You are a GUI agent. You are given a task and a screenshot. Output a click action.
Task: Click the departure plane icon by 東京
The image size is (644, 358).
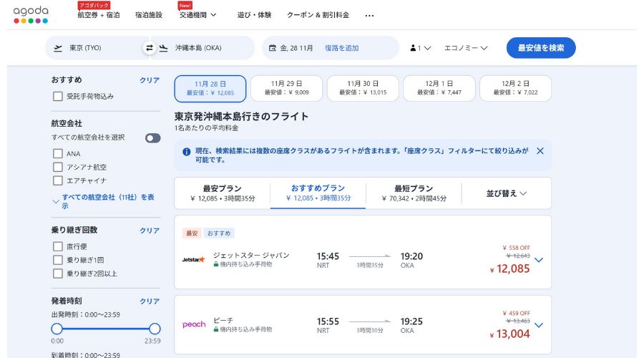pos(59,48)
